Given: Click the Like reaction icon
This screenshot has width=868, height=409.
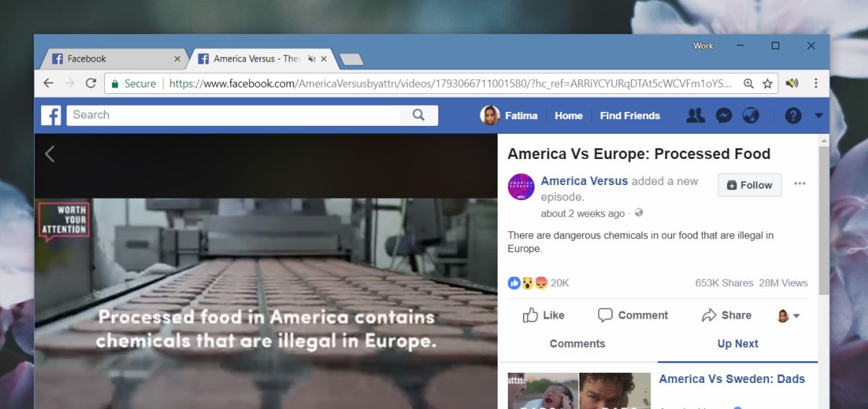Looking at the screenshot, I should click(x=514, y=283).
